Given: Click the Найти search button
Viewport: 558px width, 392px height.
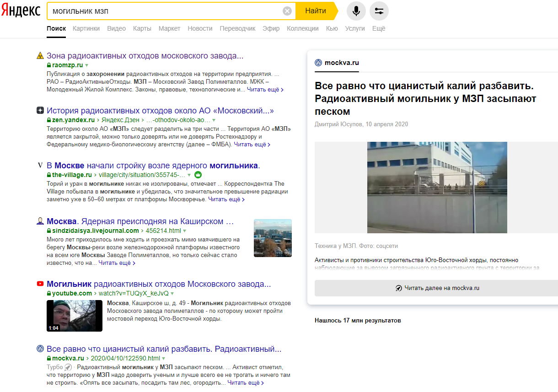Looking at the screenshot, I should [316, 11].
